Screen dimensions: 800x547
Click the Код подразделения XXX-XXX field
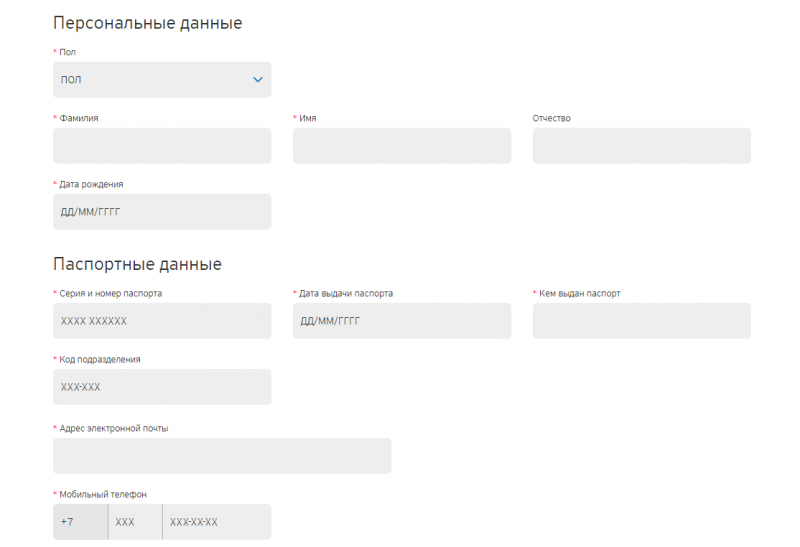[x=162, y=387]
